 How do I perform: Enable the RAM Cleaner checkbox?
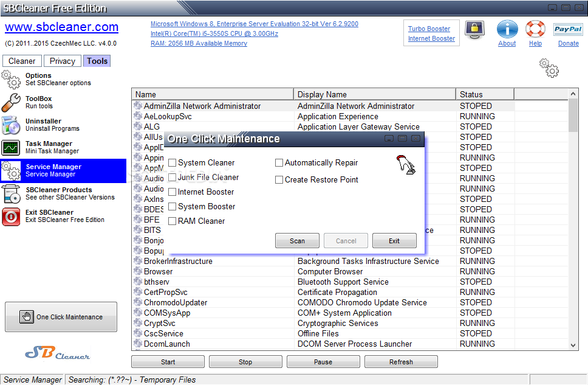[x=172, y=221]
